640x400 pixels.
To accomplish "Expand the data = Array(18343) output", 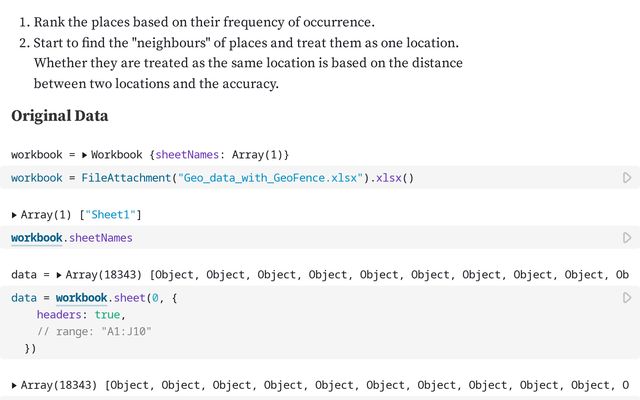I will pos(60,275).
